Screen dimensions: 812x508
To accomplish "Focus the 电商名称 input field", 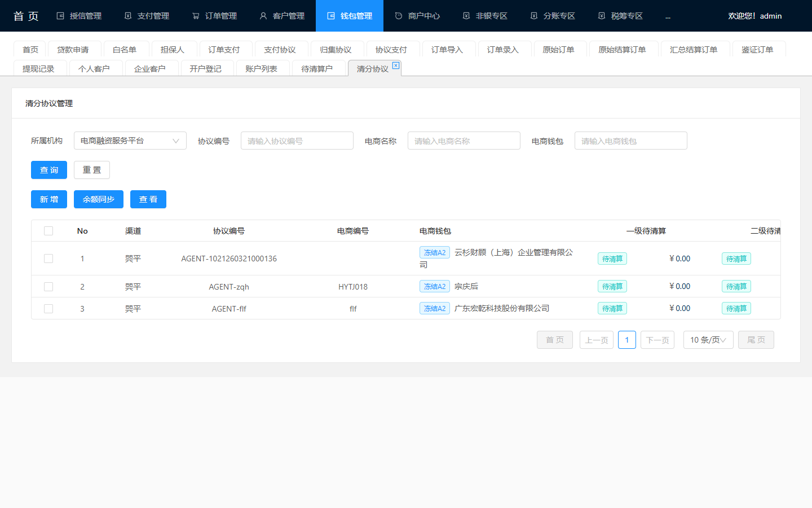I will pyautogui.click(x=464, y=141).
